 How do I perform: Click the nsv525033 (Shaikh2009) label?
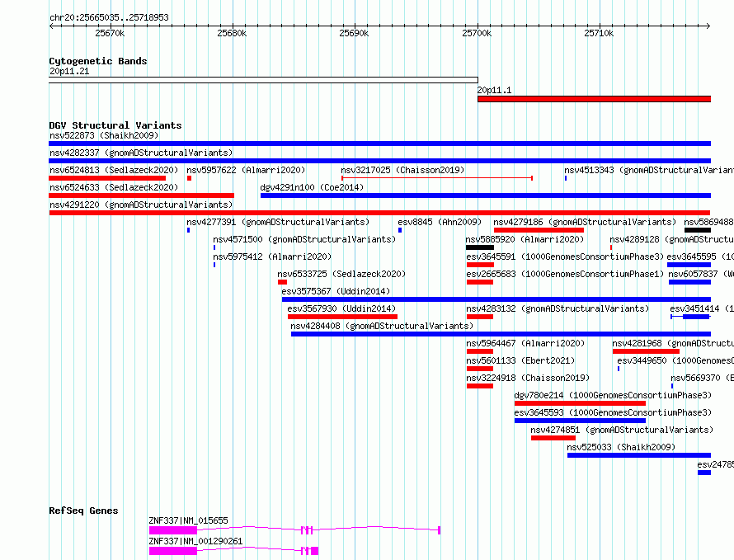(621, 447)
